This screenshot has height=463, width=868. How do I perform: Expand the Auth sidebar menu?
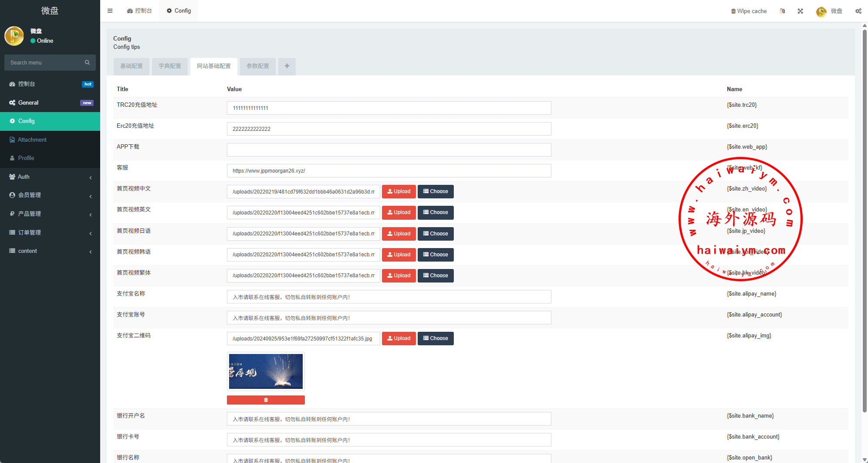click(50, 177)
